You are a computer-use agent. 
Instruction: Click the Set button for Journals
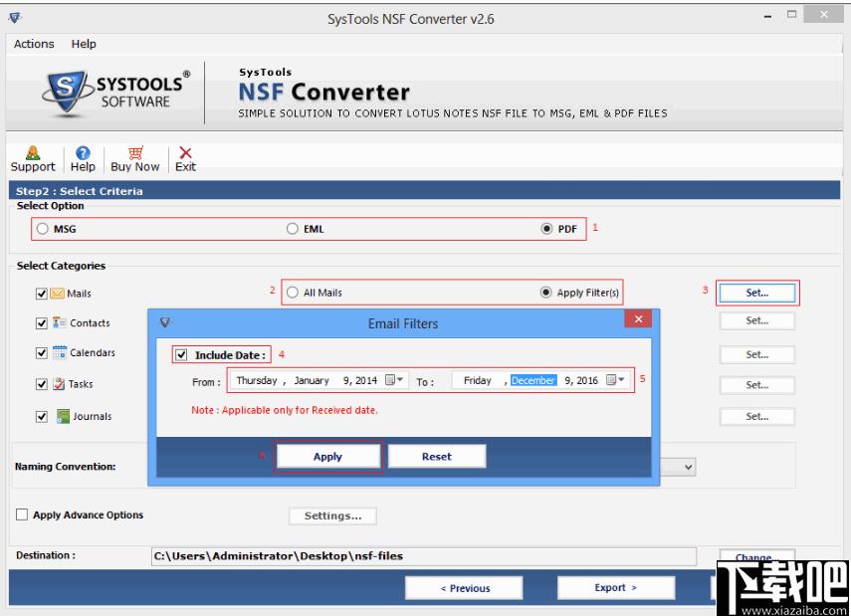coord(757,417)
